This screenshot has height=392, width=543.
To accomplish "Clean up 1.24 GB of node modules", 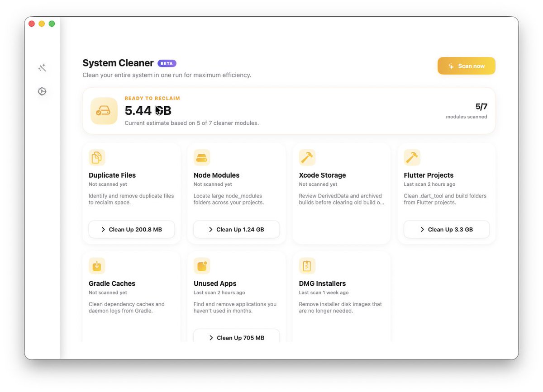I will coord(237,229).
